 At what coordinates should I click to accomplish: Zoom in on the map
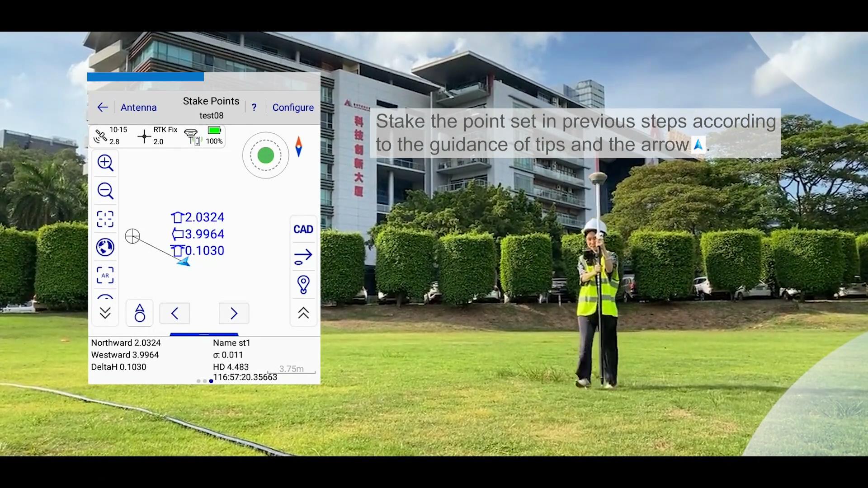(105, 163)
